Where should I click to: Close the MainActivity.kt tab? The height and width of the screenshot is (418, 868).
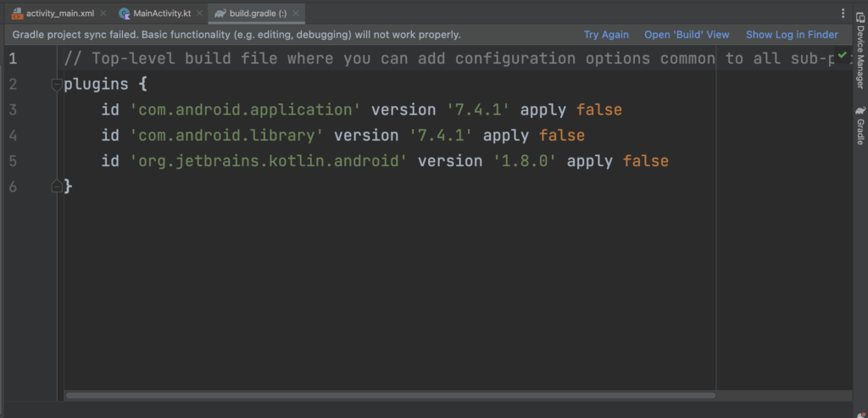[x=200, y=14]
